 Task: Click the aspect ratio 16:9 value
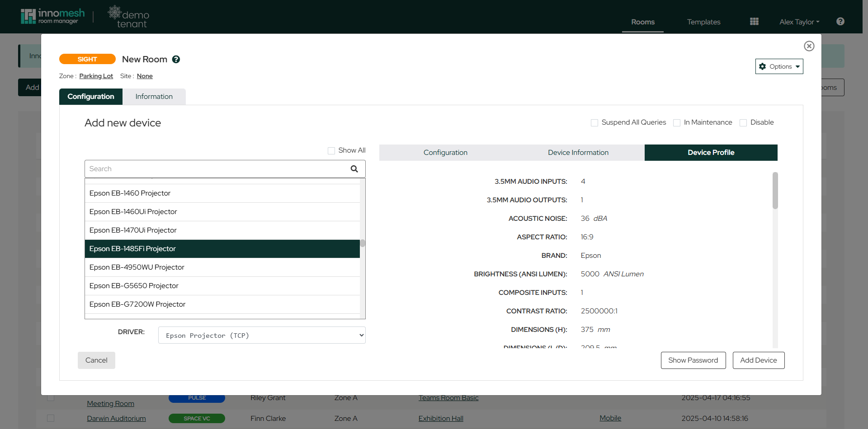click(587, 237)
